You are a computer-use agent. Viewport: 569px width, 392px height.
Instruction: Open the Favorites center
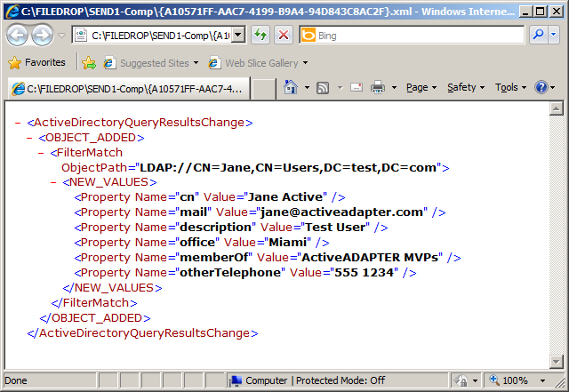click(36, 63)
